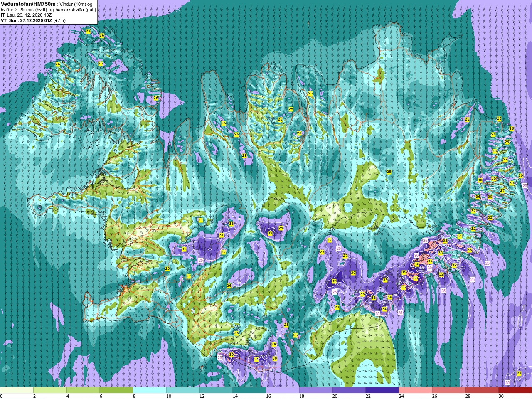Click the legend tick label '10'
Image resolution: width=532 pixels, height=399 pixels.
[169, 396]
